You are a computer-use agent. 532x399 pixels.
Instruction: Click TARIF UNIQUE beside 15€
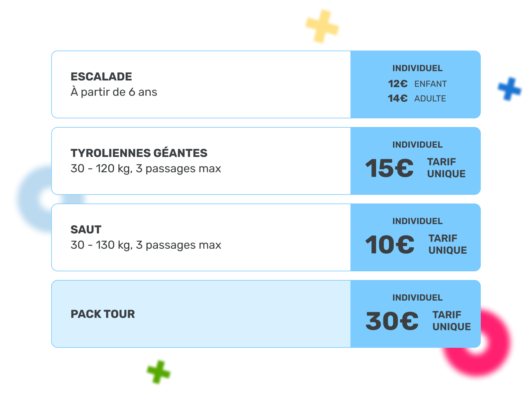(446, 168)
